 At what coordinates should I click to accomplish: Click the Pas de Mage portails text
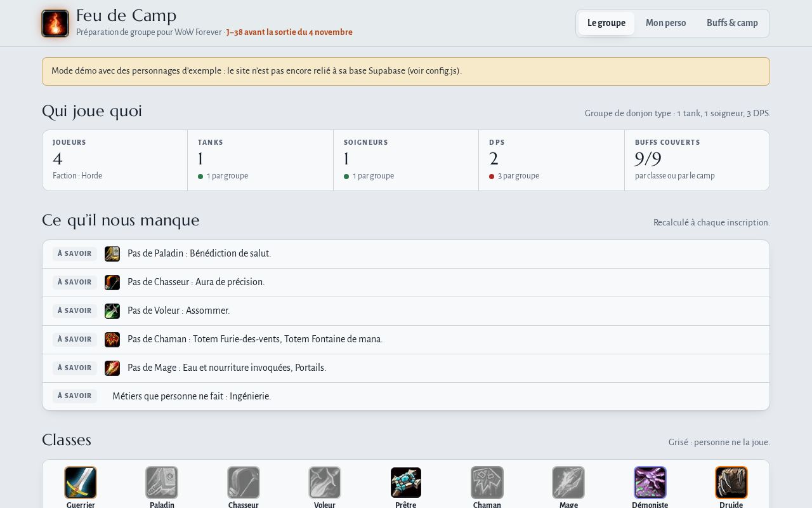[226, 368]
